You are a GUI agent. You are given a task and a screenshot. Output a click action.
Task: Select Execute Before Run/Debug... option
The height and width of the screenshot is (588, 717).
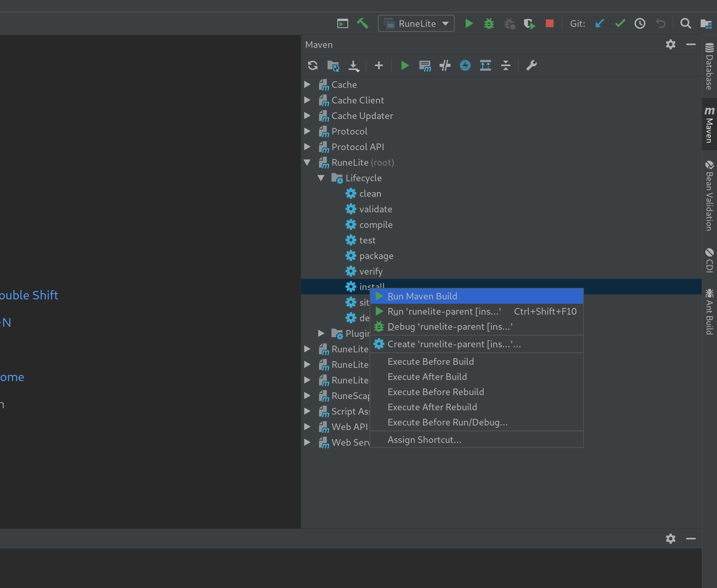click(x=477, y=422)
